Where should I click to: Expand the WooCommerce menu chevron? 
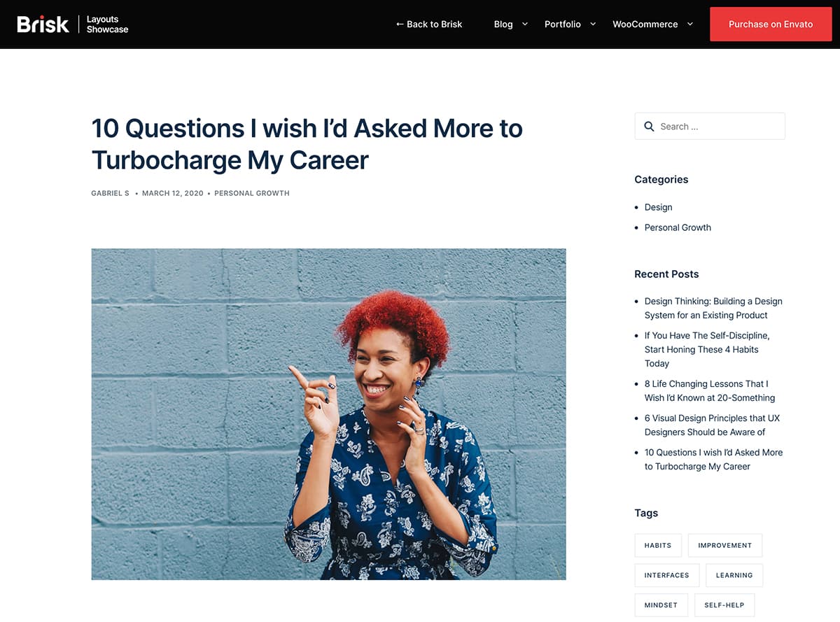click(689, 24)
